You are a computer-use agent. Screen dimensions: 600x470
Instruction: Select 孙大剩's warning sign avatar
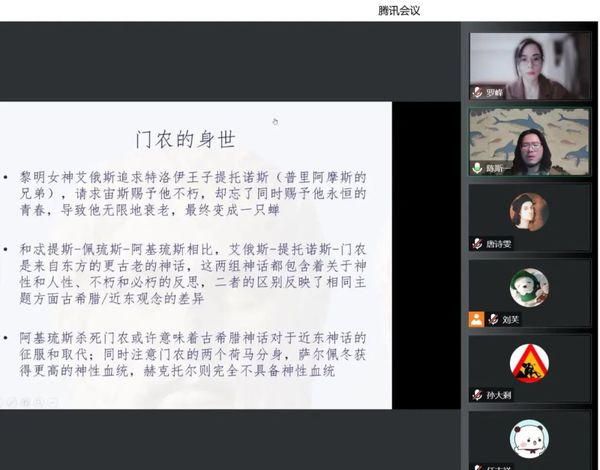click(x=529, y=363)
